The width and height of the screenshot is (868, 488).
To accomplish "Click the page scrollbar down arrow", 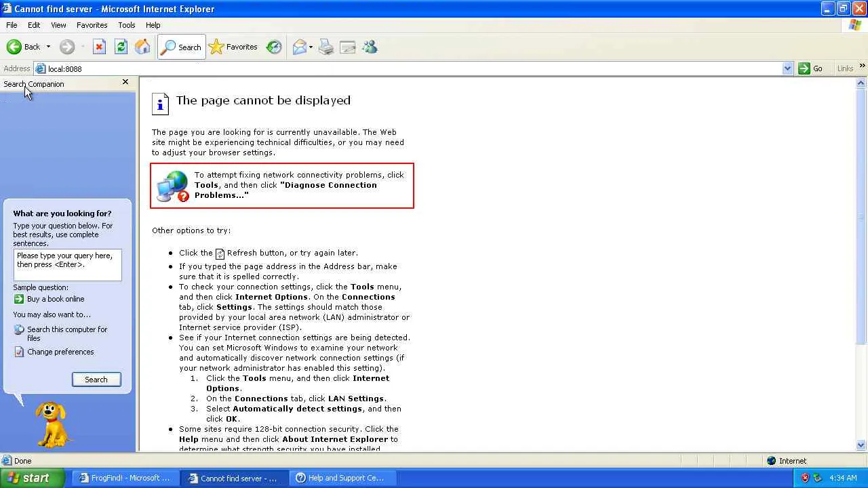I will (x=861, y=445).
